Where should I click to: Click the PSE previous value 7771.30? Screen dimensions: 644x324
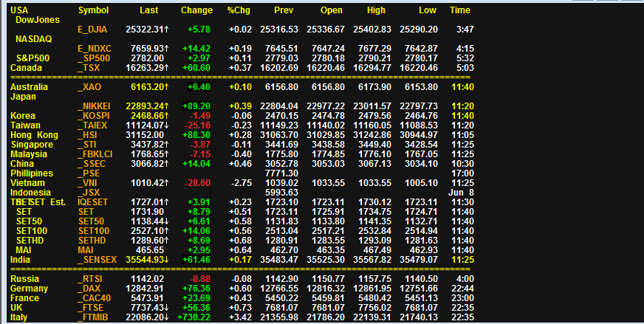[x=282, y=173]
